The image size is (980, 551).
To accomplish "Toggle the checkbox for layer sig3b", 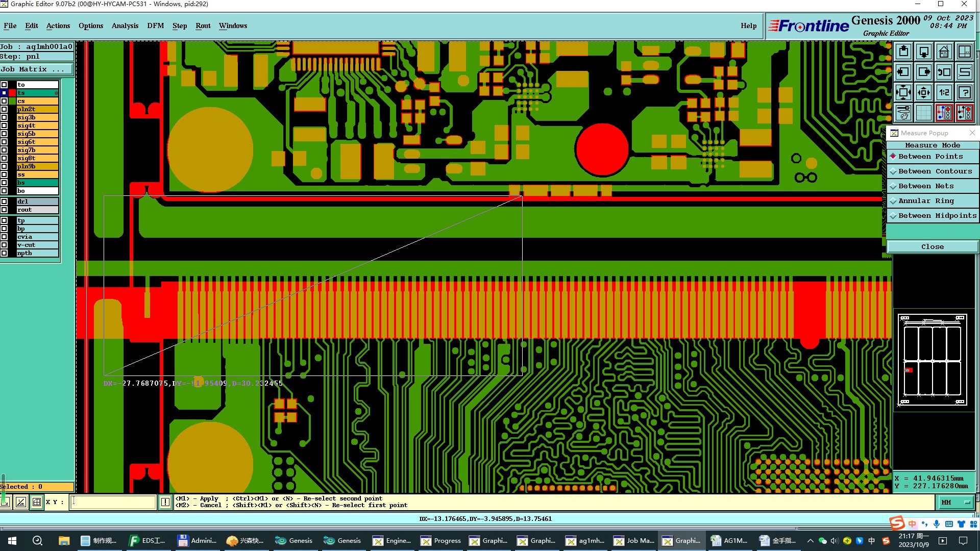I will click(x=4, y=117).
